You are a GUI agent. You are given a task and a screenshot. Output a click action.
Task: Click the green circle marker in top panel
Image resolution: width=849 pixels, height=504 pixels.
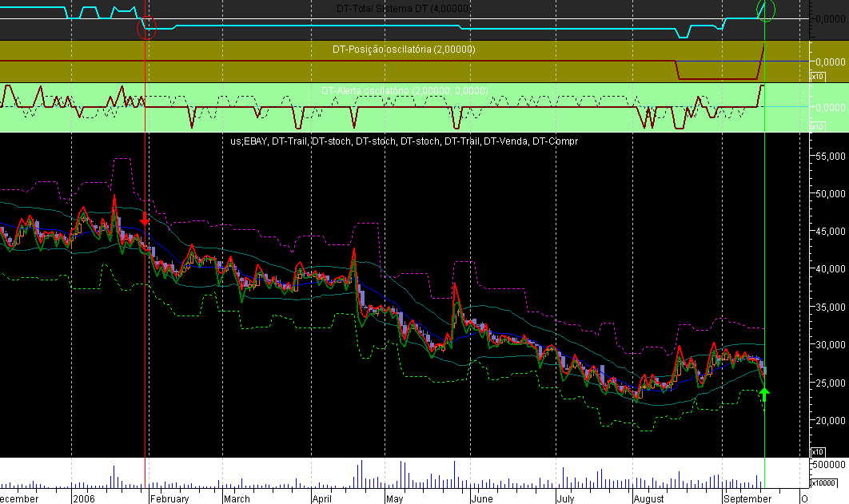766,10
